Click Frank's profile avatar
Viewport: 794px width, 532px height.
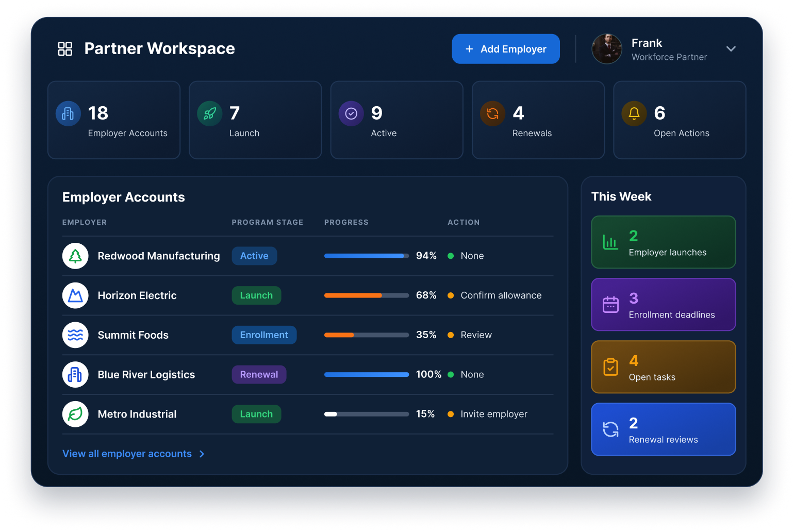607,49
